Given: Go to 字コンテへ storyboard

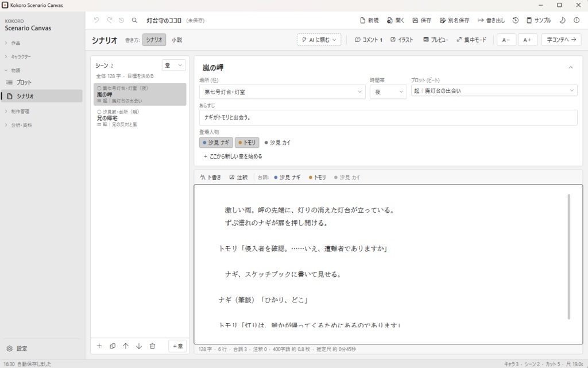Looking at the screenshot, I should (x=562, y=40).
